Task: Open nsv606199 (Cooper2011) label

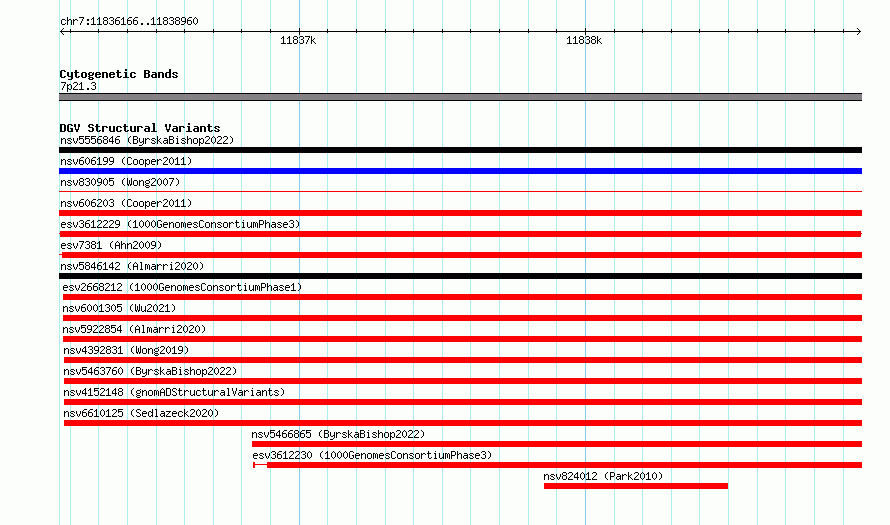Action: (126, 161)
